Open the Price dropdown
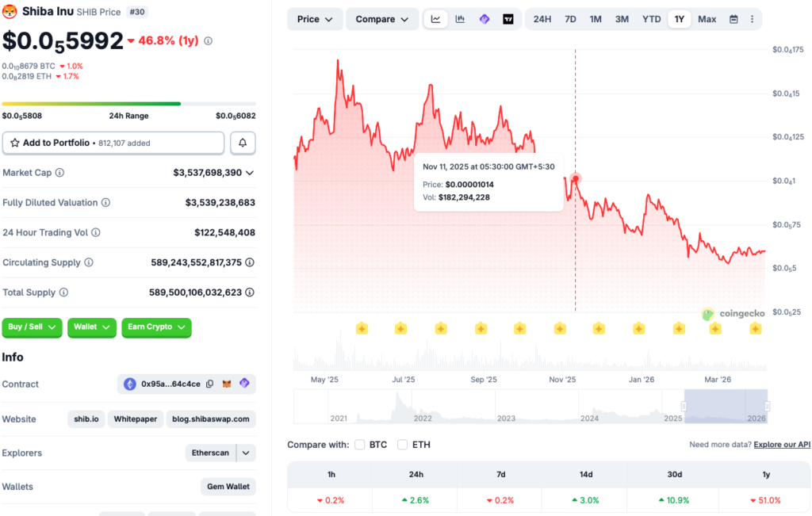 pyautogui.click(x=315, y=19)
